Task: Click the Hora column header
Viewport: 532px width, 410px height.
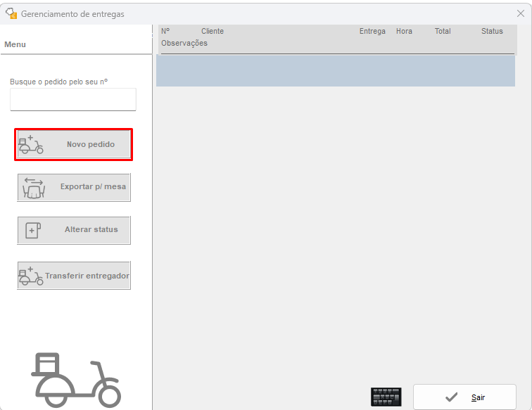Action: 404,32
